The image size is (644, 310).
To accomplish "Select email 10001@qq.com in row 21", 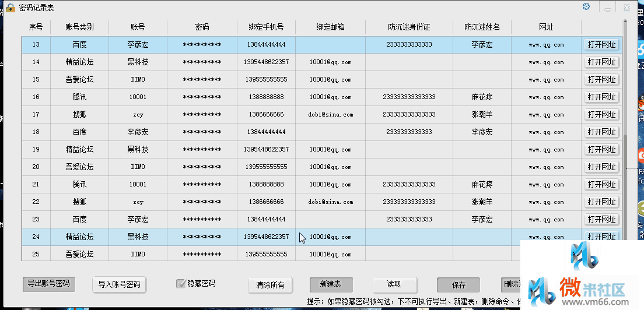I will 331,185.
